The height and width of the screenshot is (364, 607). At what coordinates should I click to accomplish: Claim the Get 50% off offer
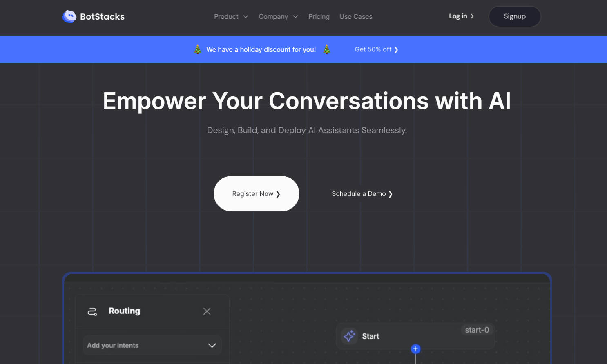(x=376, y=49)
